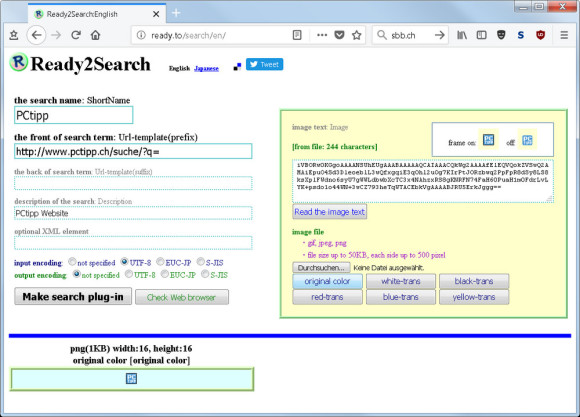The height and width of the screenshot is (417, 580).
Task: Go back with the browser back arrow
Action: point(36,35)
